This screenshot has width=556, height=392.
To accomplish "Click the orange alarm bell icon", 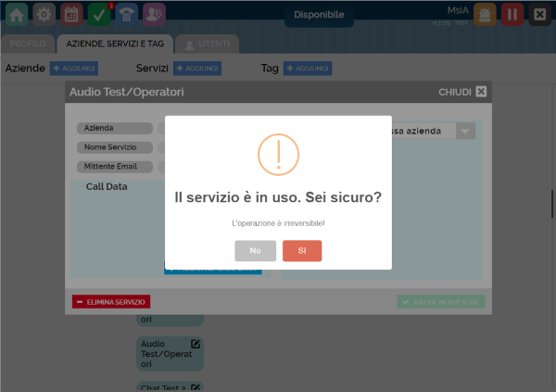I will (x=485, y=15).
